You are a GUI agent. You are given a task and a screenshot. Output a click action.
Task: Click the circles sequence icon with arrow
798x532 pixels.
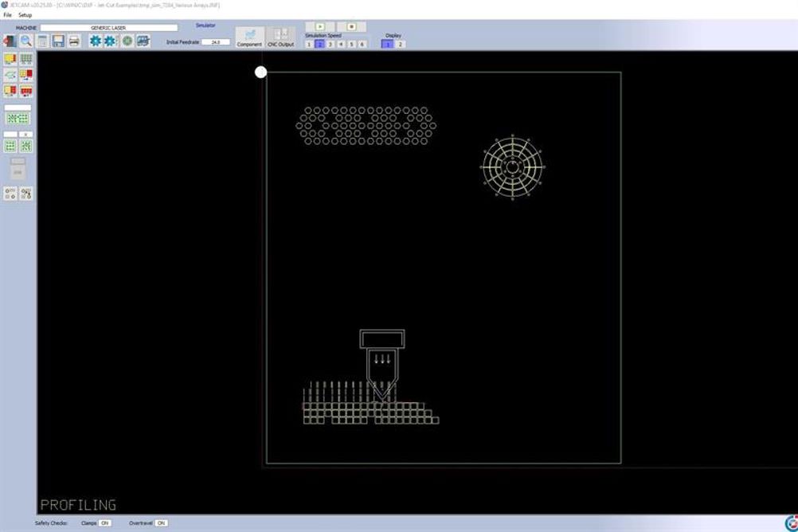[x=26, y=194]
